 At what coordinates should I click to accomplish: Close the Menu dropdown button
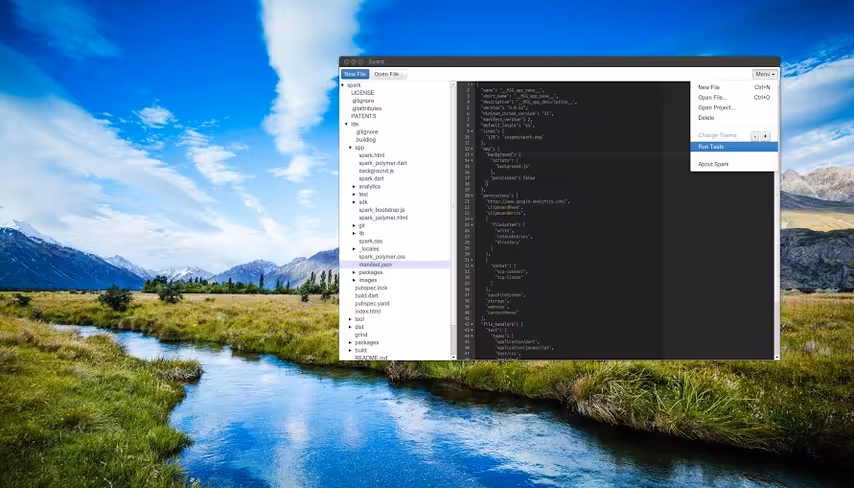(765, 74)
